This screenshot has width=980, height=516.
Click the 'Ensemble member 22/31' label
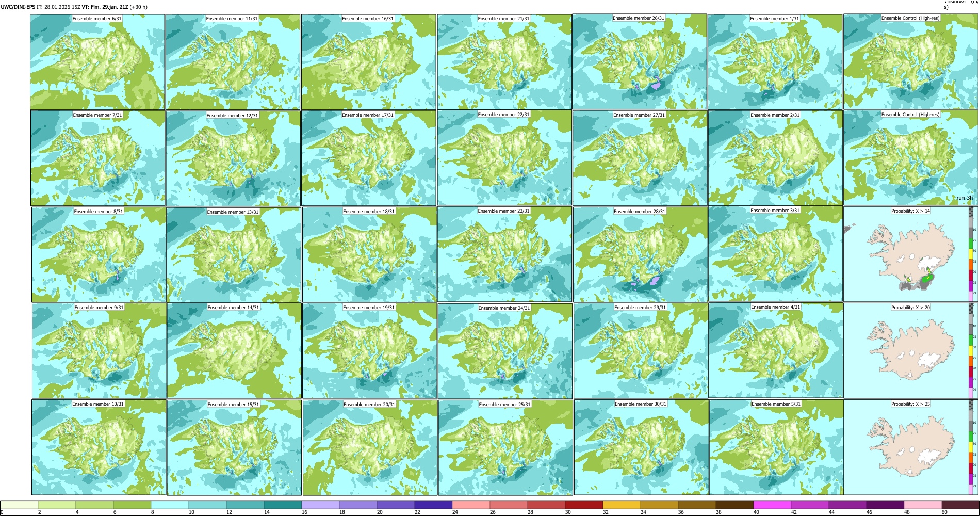503,115
